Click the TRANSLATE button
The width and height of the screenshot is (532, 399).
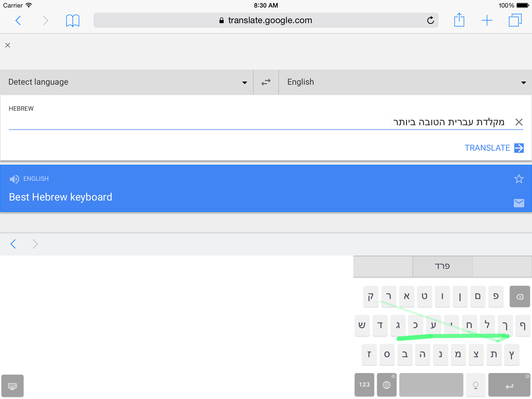(x=494, y=148)
